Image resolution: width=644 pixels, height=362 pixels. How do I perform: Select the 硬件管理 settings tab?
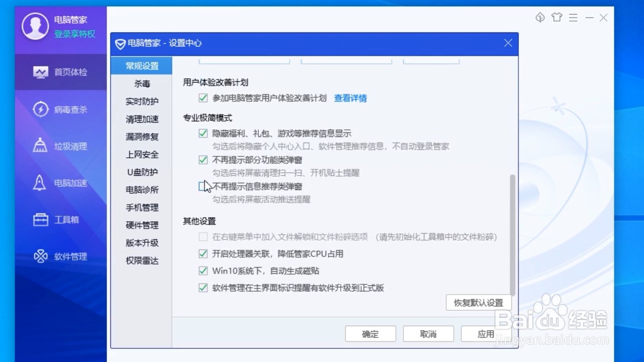point(142,225)
